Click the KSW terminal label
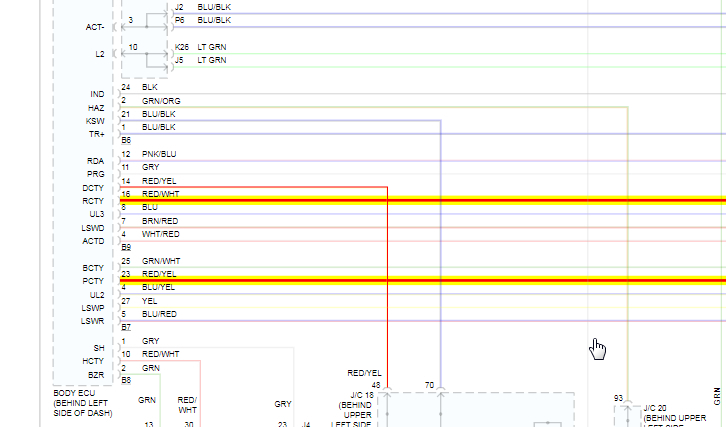The height and width of the screenshot is (427, 726). point(95,121)
